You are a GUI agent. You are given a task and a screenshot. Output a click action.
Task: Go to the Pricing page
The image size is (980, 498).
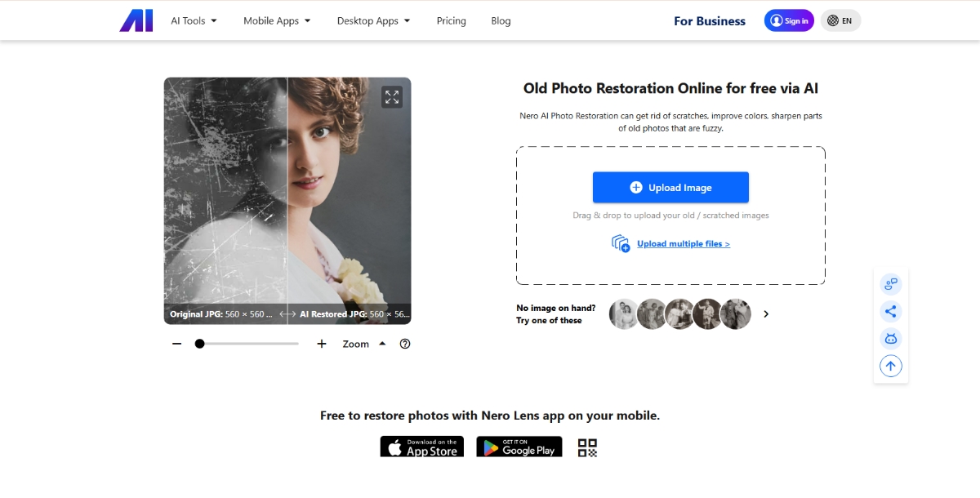(x=452, y=21)
